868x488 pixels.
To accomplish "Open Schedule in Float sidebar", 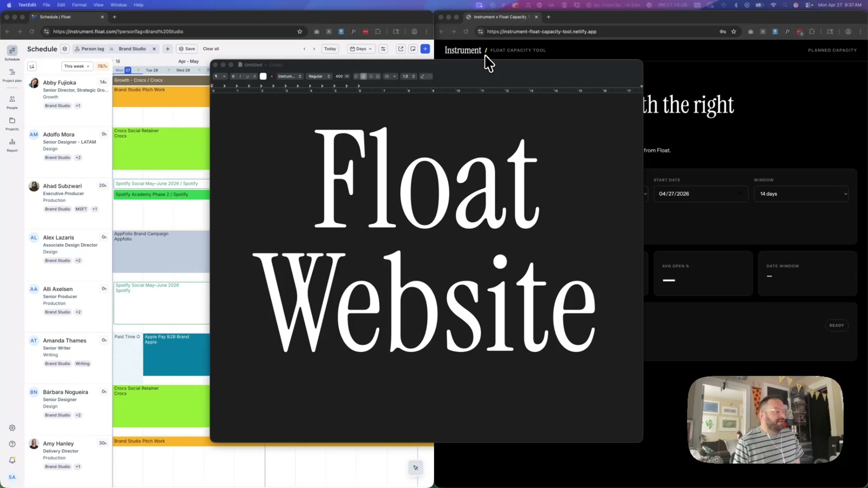I will click(12, 53).
